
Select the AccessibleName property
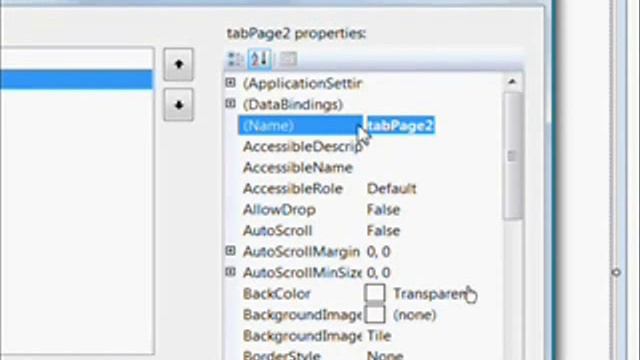coord(298,168)
